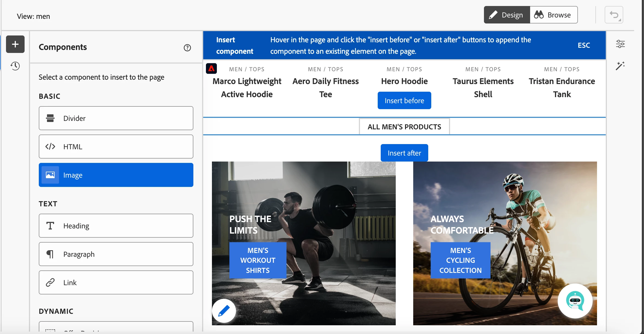Select the Link component
The height and width of the screenshot is (334, 644).
116,282
